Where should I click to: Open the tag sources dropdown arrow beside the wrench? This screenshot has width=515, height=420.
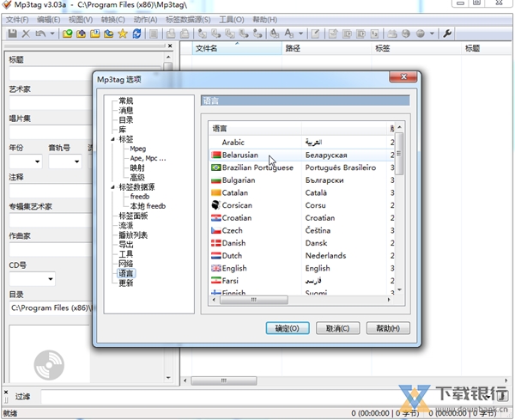point(432,33)
